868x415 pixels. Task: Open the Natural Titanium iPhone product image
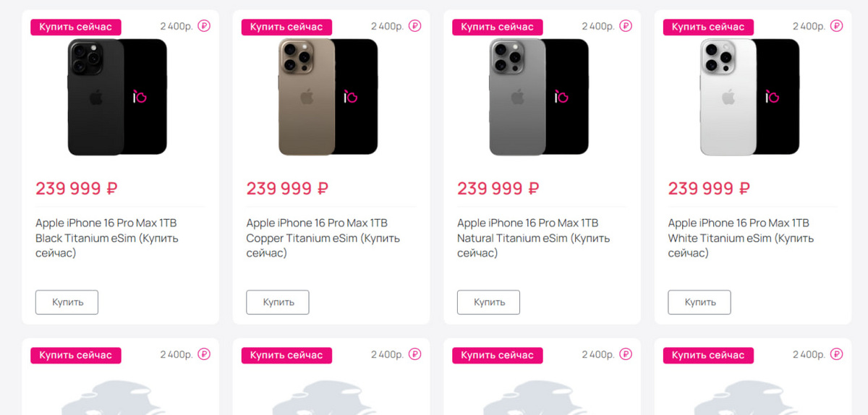coord(539,97)
